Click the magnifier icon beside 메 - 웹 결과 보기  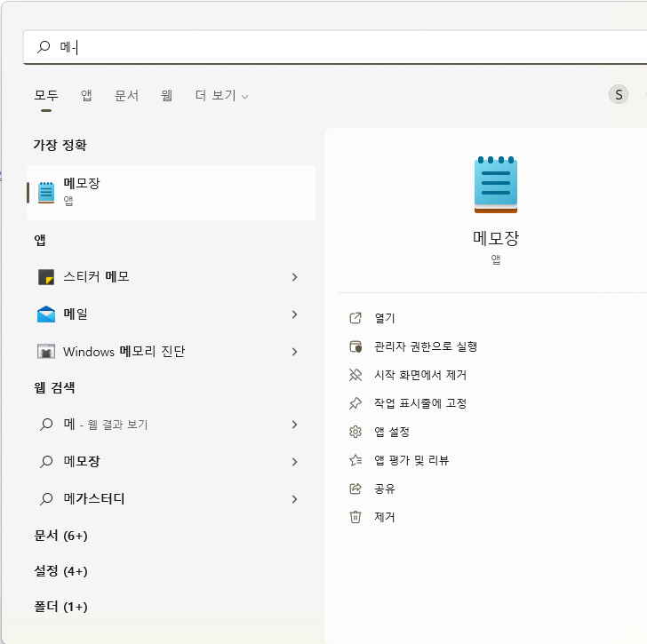tap(46, 425)
